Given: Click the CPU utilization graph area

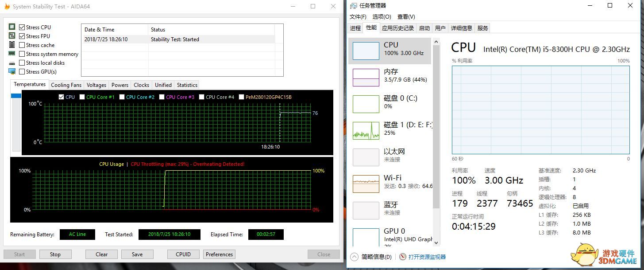Looking at the screenshot, I should (540, 110).
